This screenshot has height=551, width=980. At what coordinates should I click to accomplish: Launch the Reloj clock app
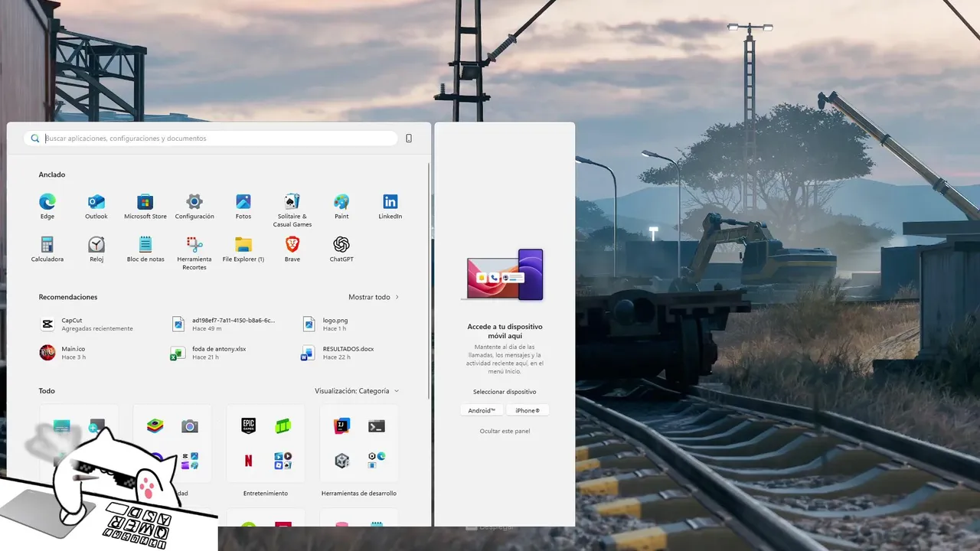[x=96, y=245]
